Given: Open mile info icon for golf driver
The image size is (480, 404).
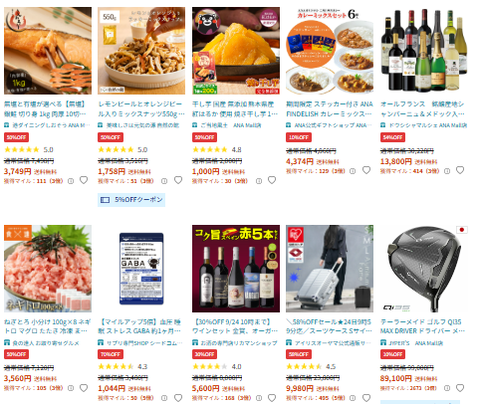Looking at the screenshot, I should 447,388.
